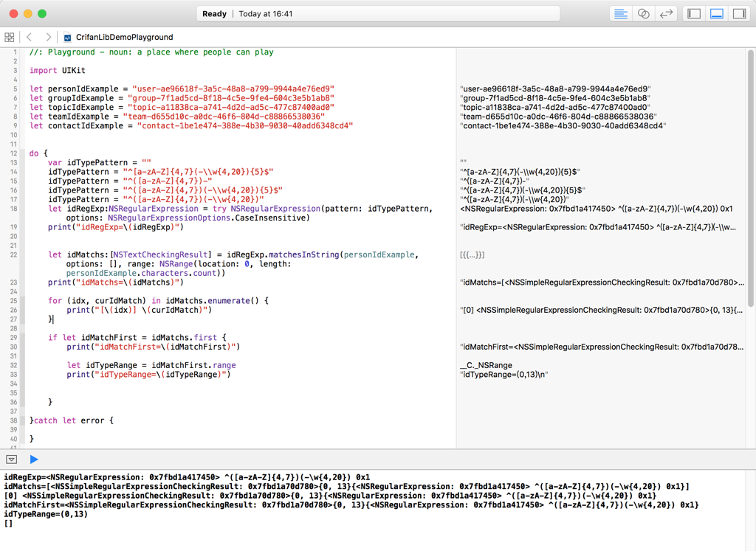The height and width of the screenshot is (551, 756).
Task: Select CrifanLibDemoPlayground in the jump bar
Action: [124, 37]
